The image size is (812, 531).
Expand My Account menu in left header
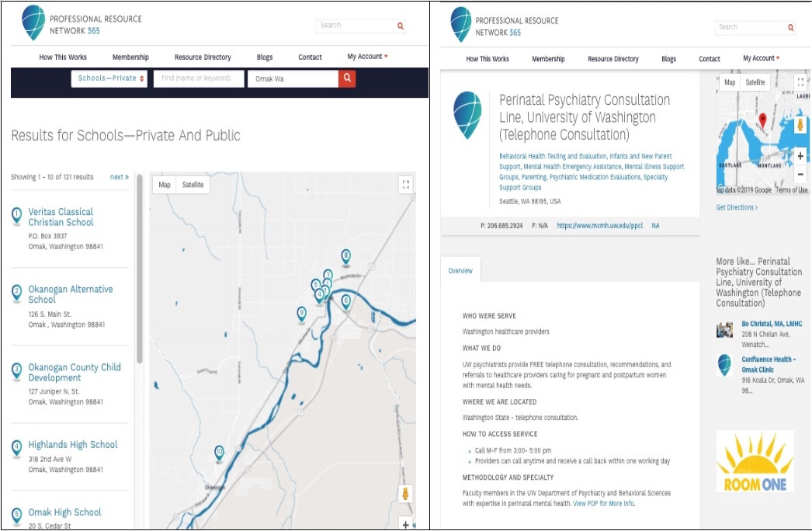click(367, 57)
